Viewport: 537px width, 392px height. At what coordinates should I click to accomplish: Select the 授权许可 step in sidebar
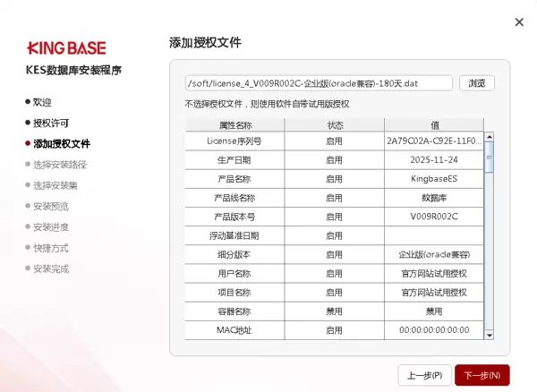51,123
